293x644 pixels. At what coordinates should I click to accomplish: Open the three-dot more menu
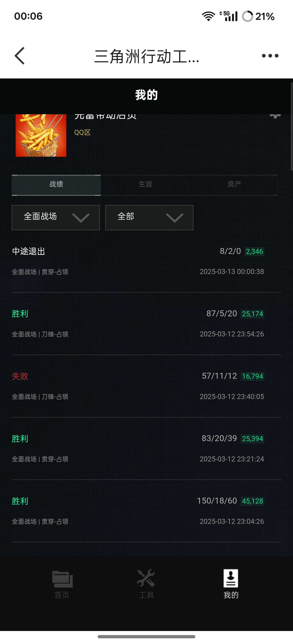pyautogui.click(x=270, y=56)
